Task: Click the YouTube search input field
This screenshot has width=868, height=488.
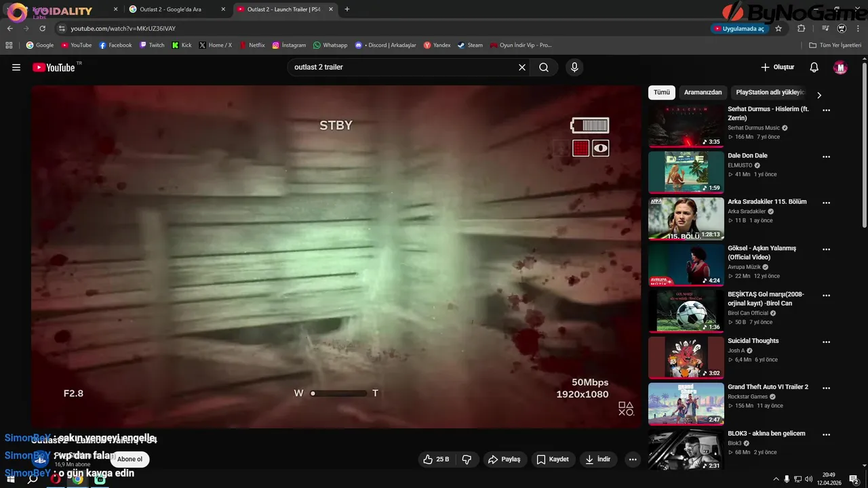Action: pos(403,67)
